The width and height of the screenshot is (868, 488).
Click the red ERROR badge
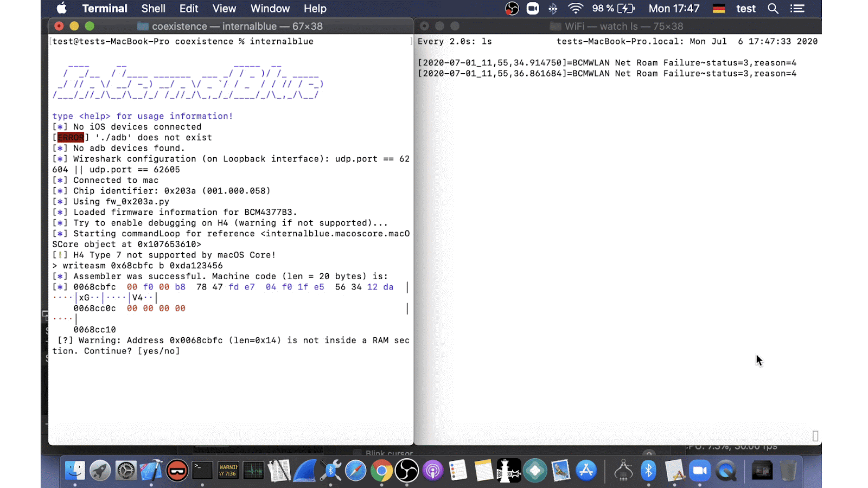tap(71, 138)
